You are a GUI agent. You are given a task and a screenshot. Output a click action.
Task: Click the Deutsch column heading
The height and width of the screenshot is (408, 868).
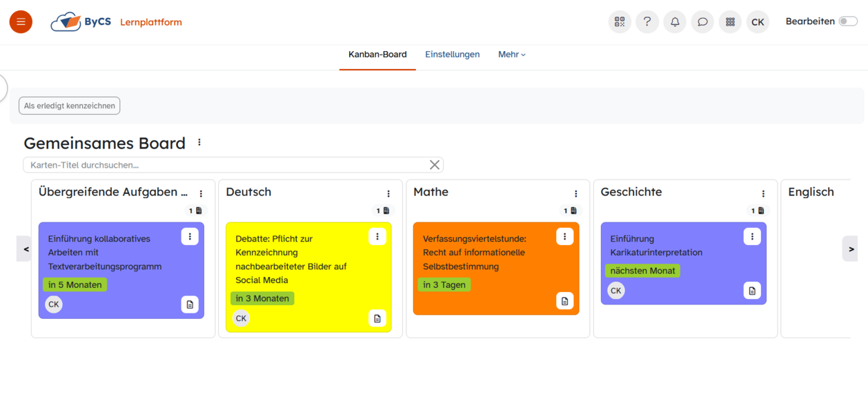pyautogui.click(x=248, y=192)
